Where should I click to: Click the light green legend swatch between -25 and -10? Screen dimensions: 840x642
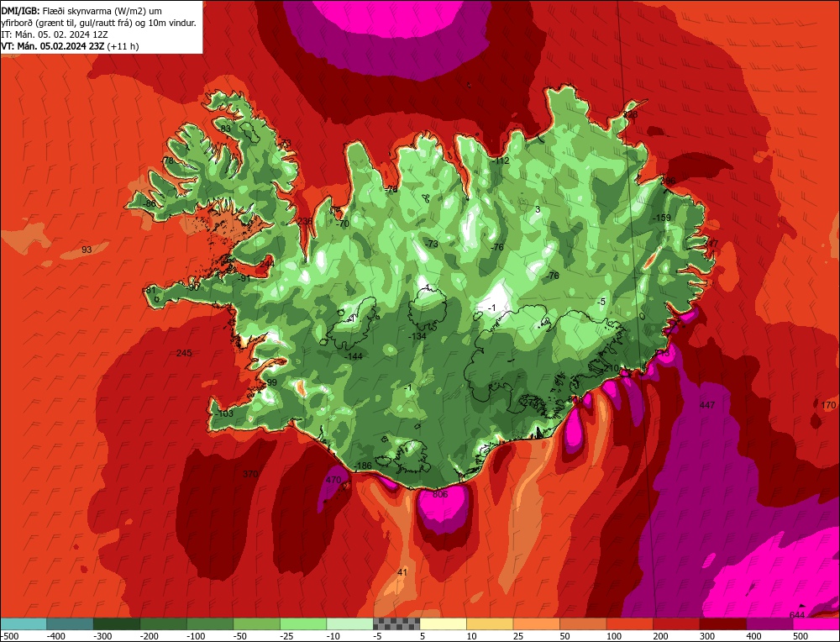point(303,624)
